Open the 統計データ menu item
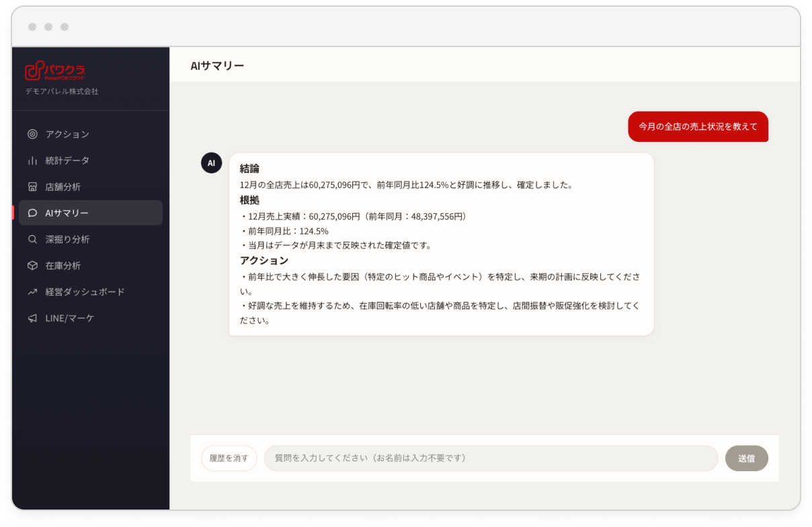This screenshot has height=527, width=812. pyautogui.click(x=91, y=160)
